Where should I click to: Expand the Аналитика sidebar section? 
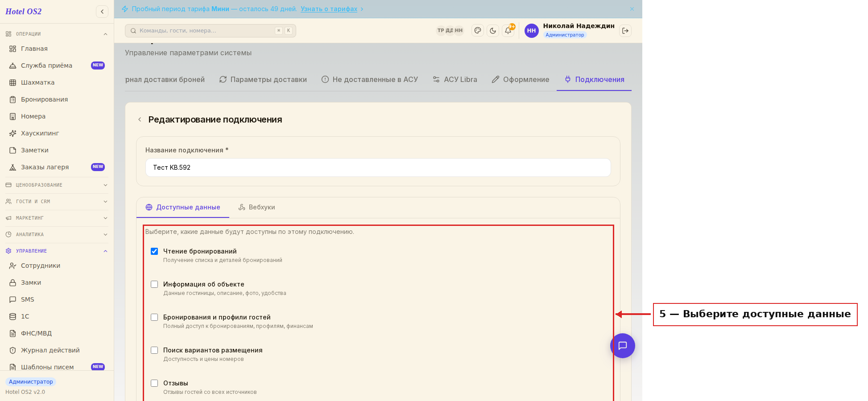coord(57,234)
